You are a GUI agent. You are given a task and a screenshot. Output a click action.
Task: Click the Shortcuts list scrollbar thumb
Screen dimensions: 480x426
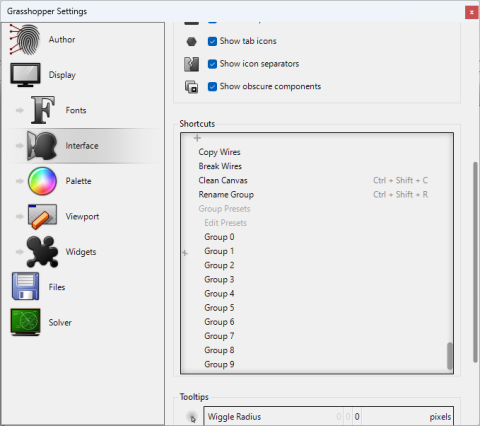(x=450, y=356)
